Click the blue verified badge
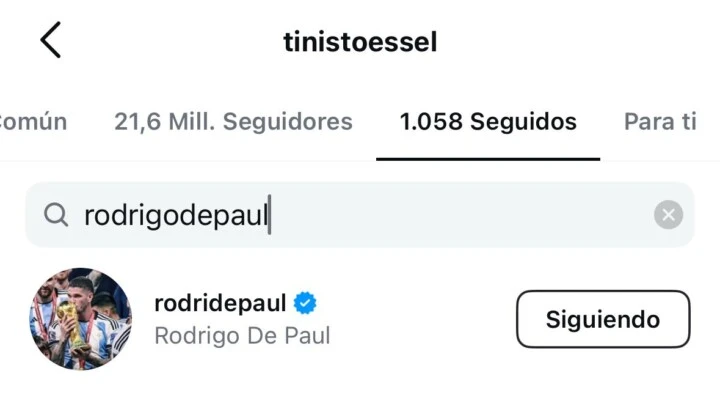Image resolution: width=720 pixels, height=409 pixels. tap(305, 303)
